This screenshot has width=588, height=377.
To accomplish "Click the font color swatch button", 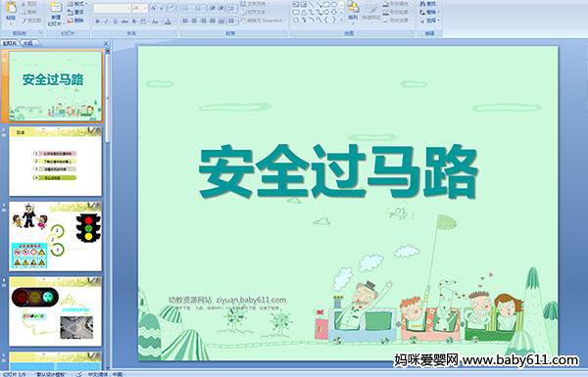I will click(x=168, y=22).
